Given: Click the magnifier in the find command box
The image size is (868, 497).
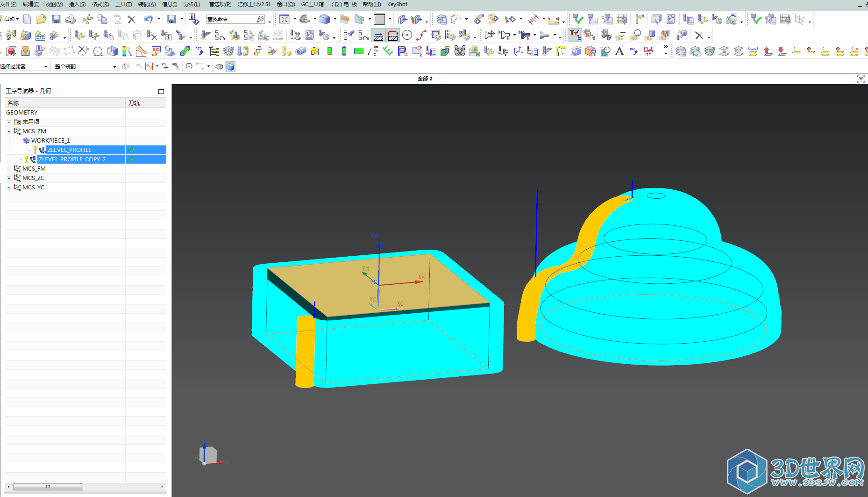Looking at the screenshot, I should (x=260, y=19).
